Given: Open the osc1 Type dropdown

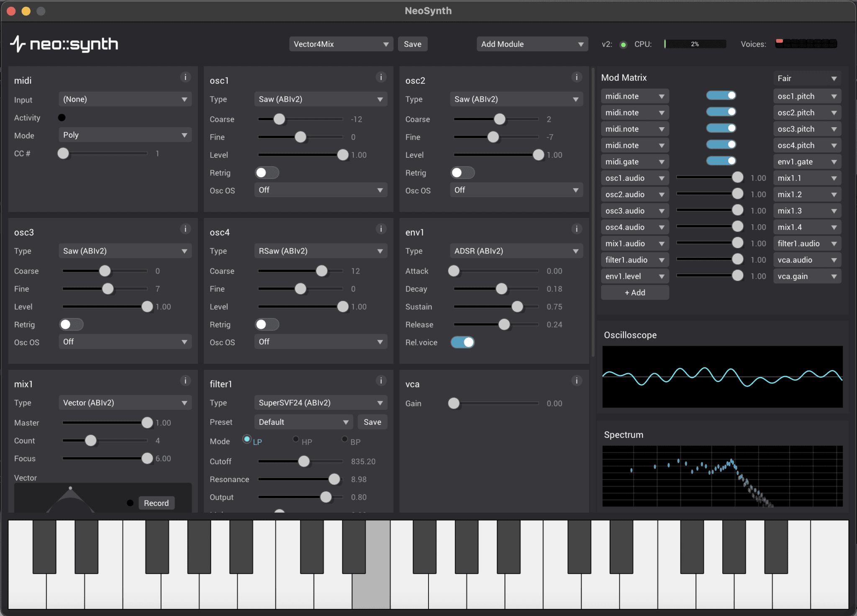Looking at the screenshot, I should tap(321, 99).
